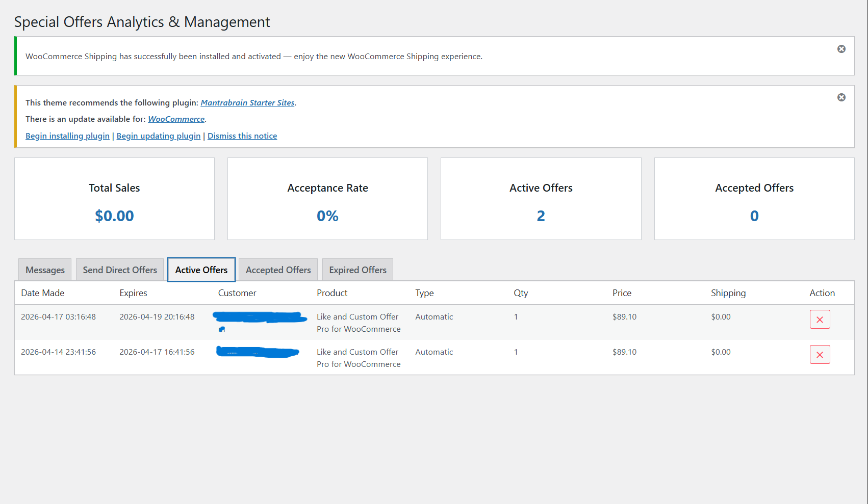Click the Accepted Offers stat card showing 0
868x504 pixels.
(754, 199)
